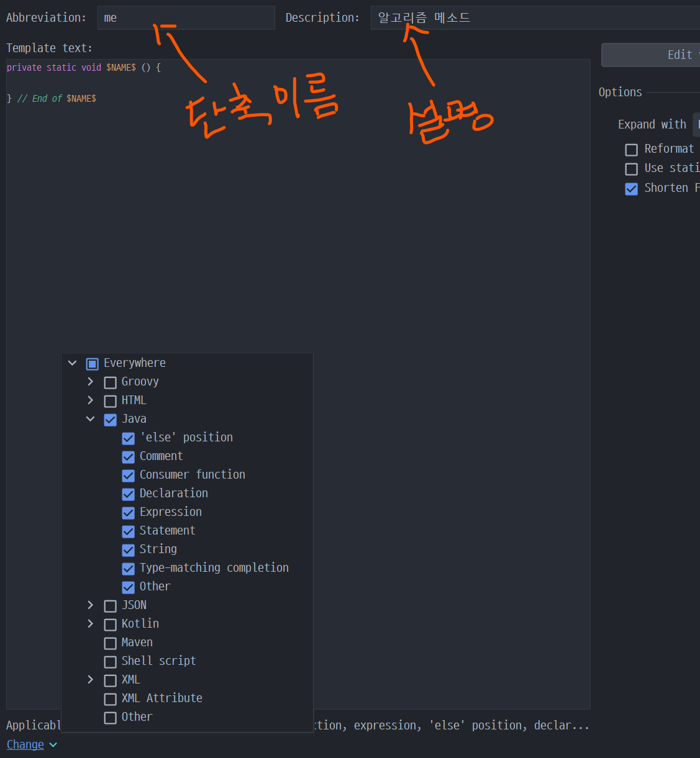
Task: Click inside the Template text editor
Action: [x=298, y=384]
